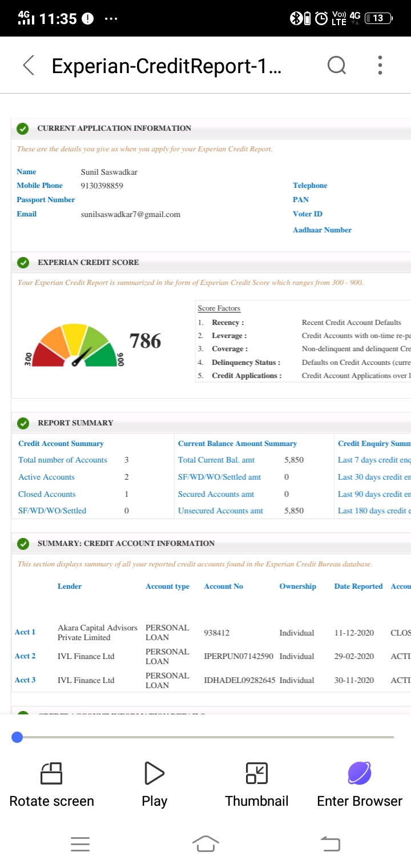
Task: Open search with the magnifier icon
Action: (337, 66)
